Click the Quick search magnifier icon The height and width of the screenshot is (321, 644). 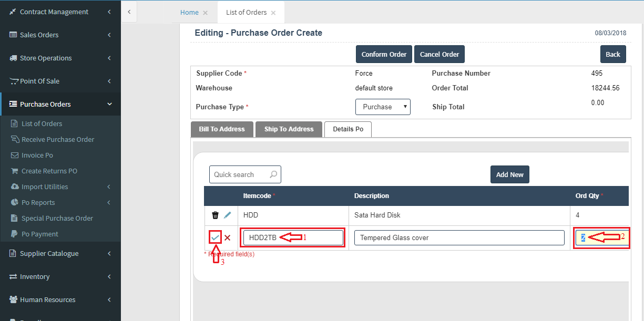click(x=273, y=174)
